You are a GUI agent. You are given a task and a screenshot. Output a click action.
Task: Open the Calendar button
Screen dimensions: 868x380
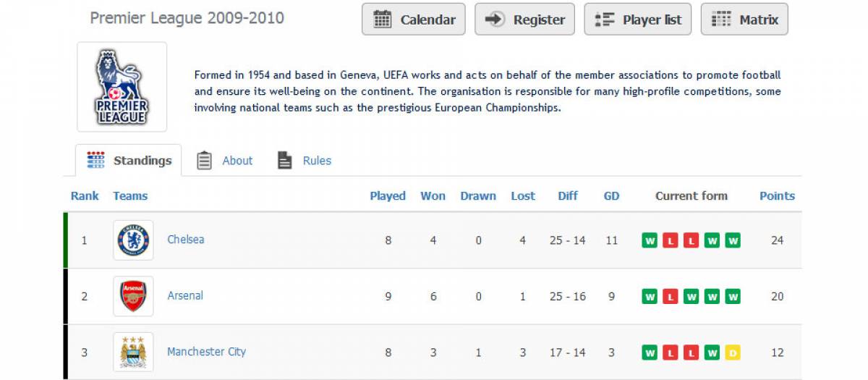(x=414, y=20)
